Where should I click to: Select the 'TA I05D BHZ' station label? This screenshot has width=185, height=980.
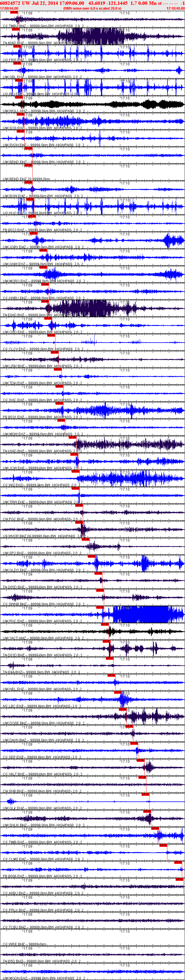pyautogui.click(x=14, y=961)
